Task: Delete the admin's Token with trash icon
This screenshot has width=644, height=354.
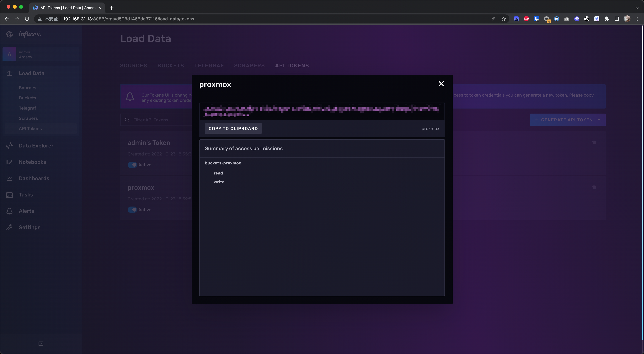Action: pyautogui.click(x=594, y=143)
